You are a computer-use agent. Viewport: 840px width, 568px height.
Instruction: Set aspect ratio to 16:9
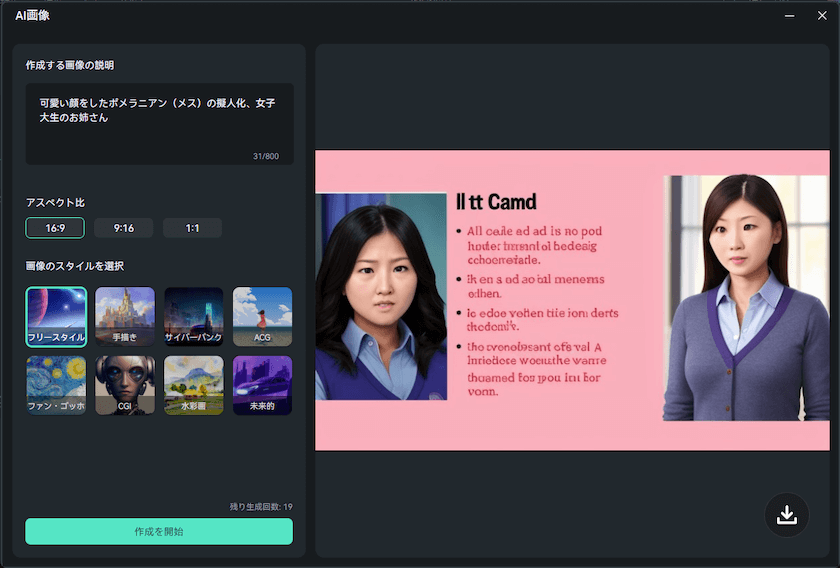point(55,228)
